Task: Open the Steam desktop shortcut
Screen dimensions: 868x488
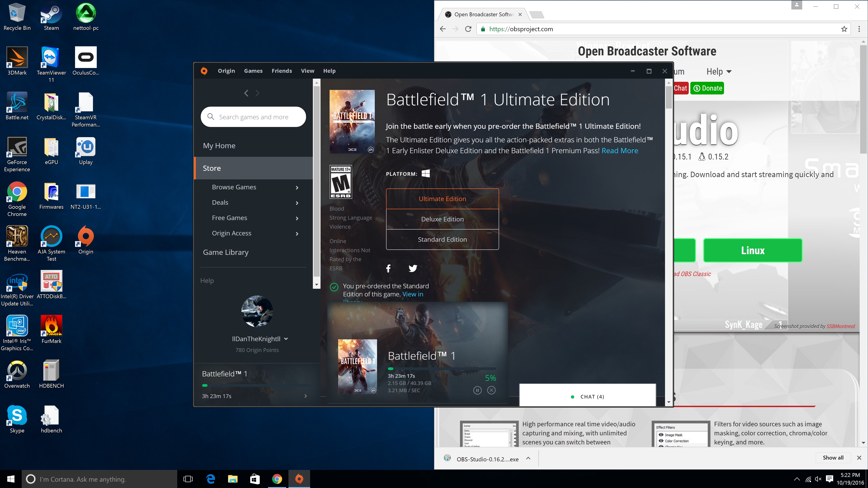Action: point(51,17)
